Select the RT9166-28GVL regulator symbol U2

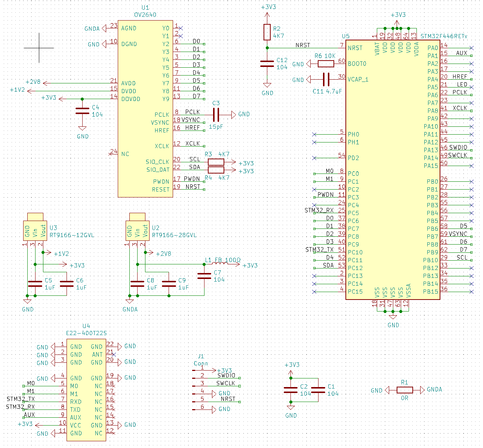click(137, 227)
